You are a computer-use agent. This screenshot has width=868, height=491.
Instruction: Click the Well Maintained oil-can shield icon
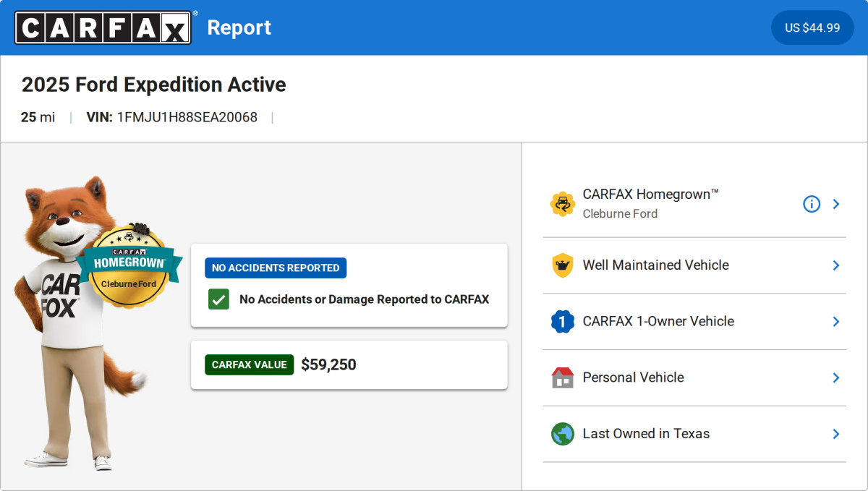(562, 265)
